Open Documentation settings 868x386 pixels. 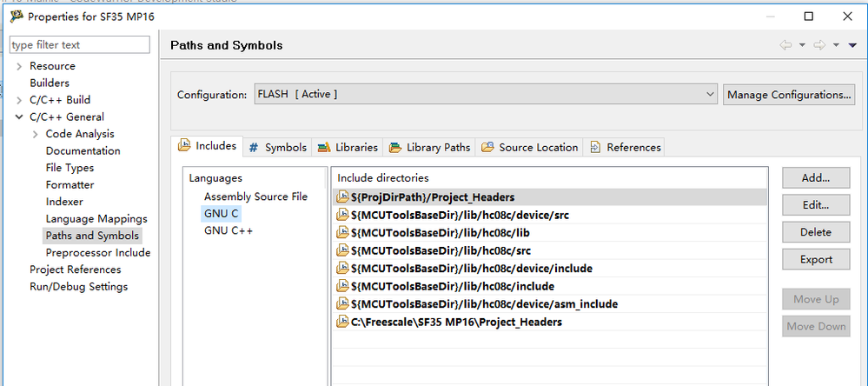click(83, 151)
